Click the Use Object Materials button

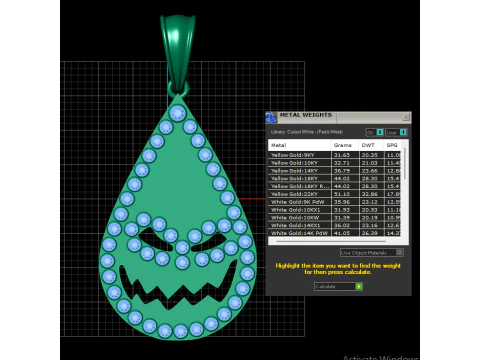[x=372, y=253]
